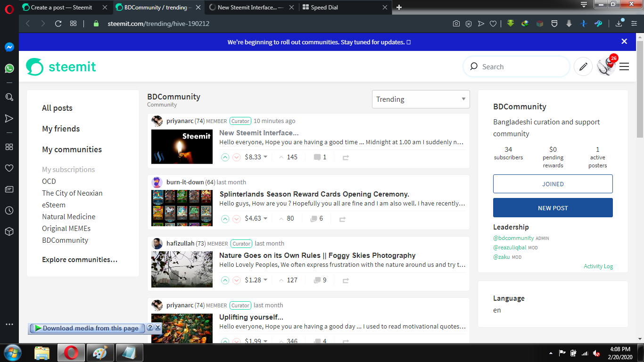The image size is (644, 362).
Task: Open the Natural Medicine community
Action: [68, 217]
